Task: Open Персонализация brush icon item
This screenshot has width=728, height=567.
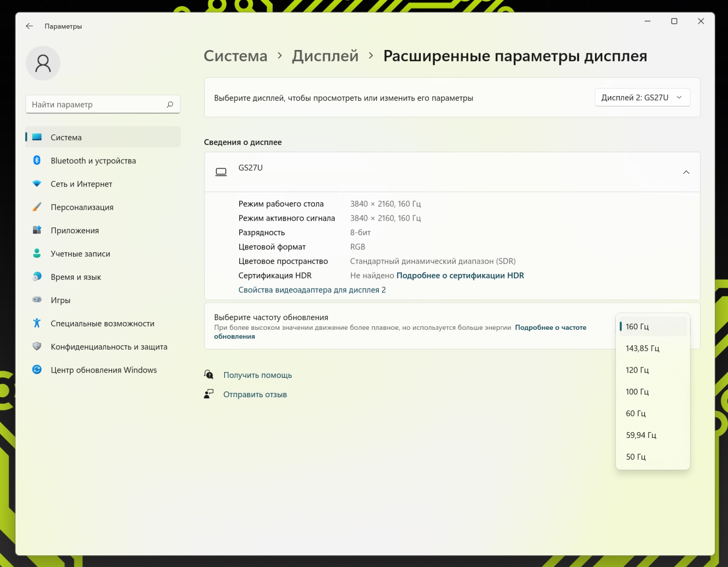Action: coord(37,207)
